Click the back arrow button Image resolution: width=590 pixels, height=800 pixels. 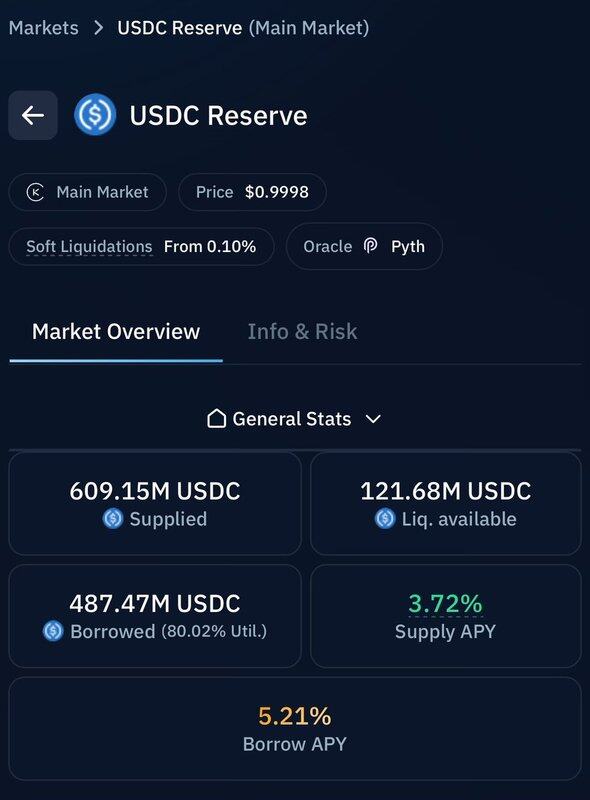[x=33, y=115]
